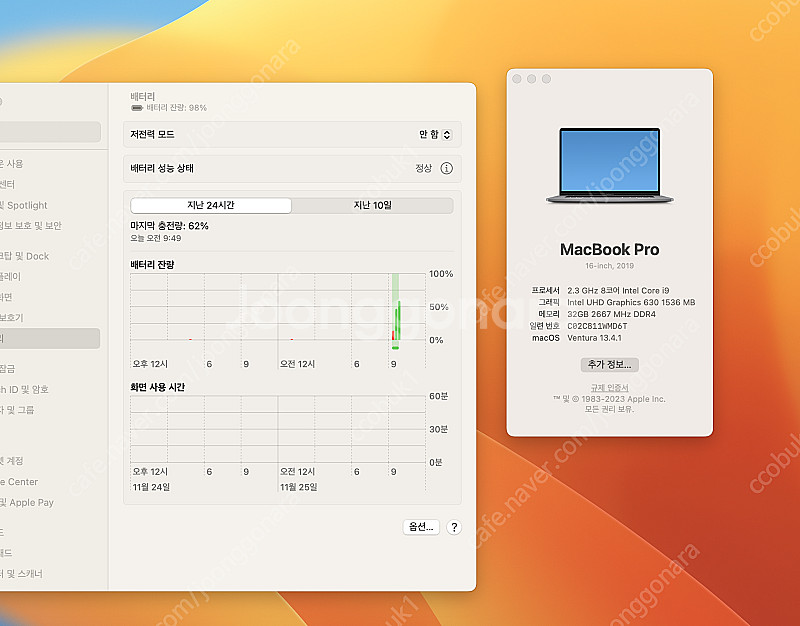Select the 및 스캐너 sidebar item
Viewport: 800px width, 626px height.
point(21,574)
